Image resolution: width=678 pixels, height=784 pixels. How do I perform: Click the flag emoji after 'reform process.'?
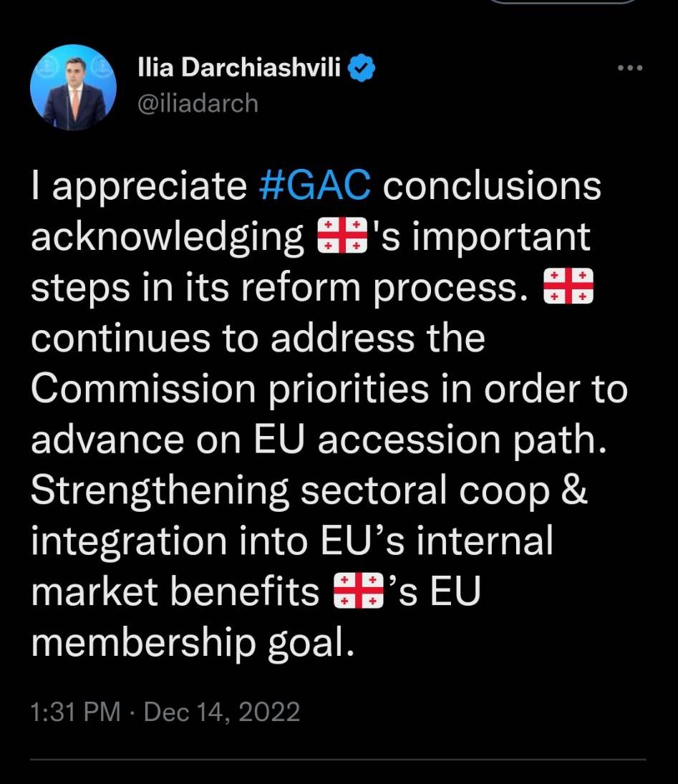pos(569,288)
